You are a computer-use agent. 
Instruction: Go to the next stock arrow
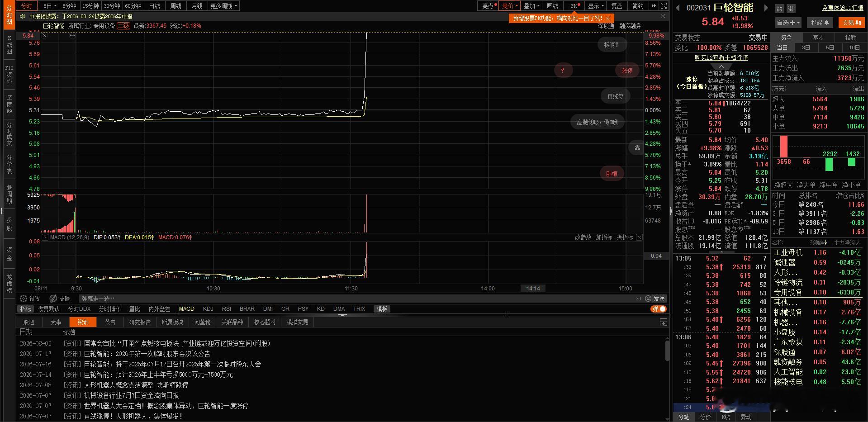[766, 8]
